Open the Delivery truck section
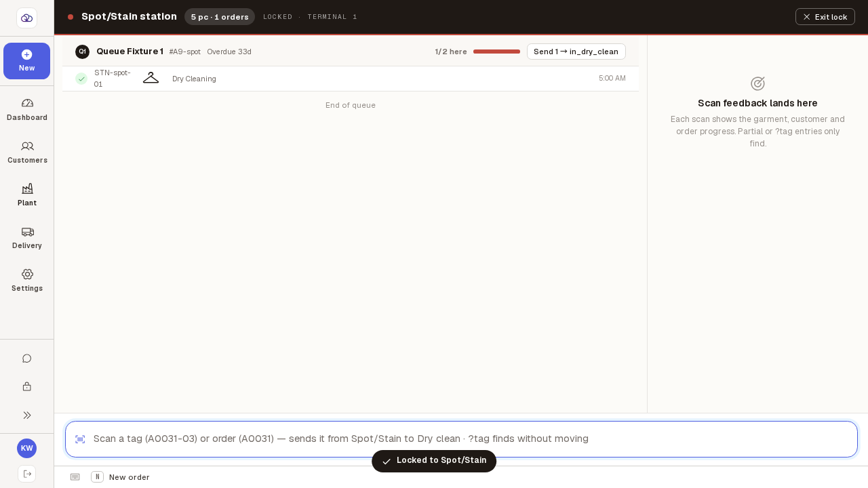Screen dimensions: 868x488 click(27, 237)
